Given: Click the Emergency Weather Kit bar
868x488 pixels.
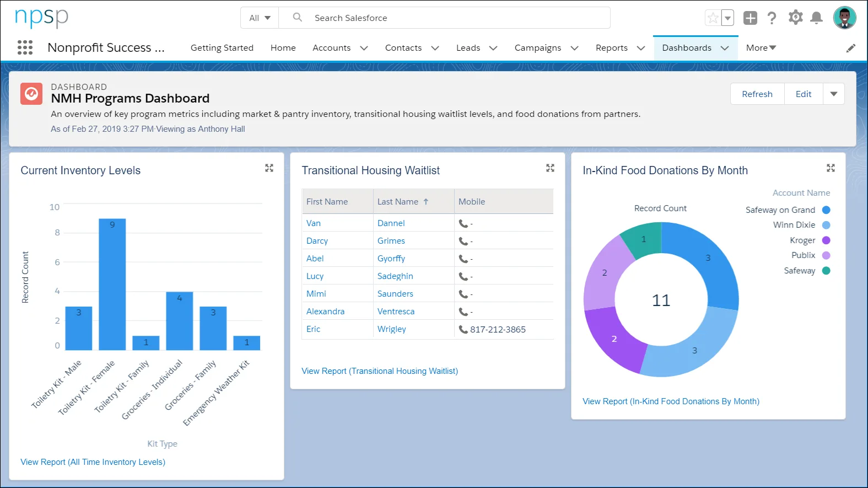Looking at the screenshot, I should coord(247,343).
